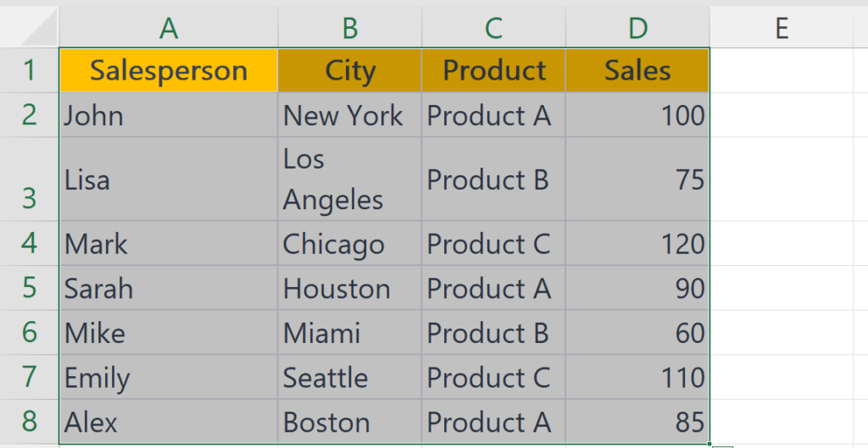Viewport: 868px width, 448px height.
Task: Select column D header
Action: (637, 27)
